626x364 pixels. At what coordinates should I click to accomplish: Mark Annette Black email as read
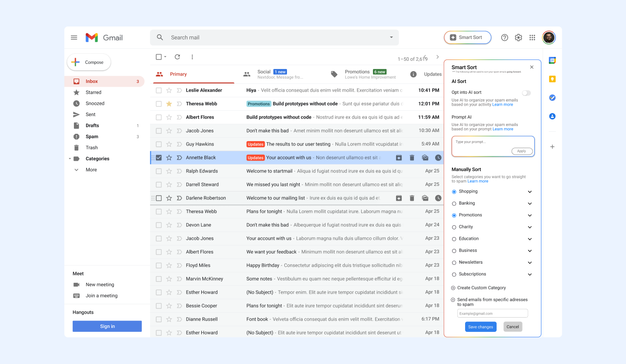[425, 158]
